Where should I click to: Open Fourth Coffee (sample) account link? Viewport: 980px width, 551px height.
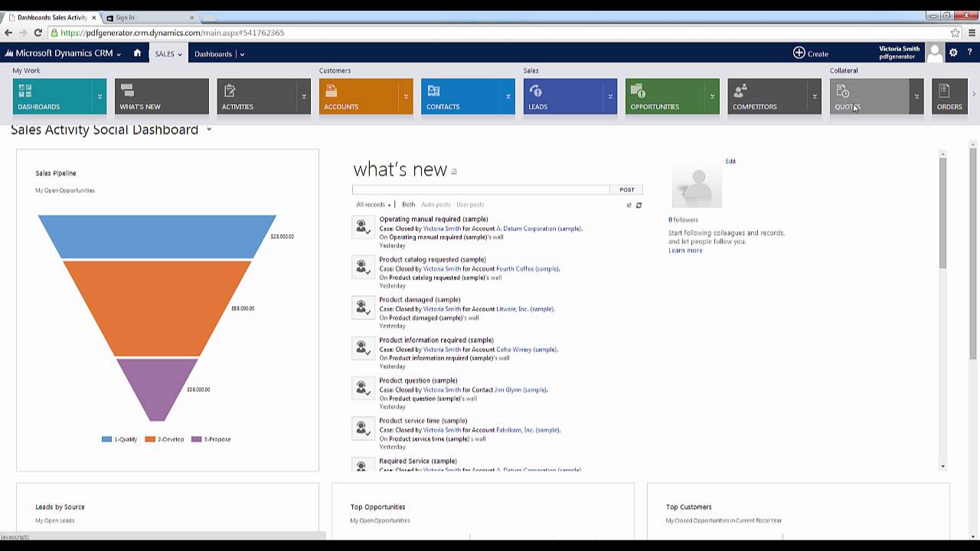point(528,269)
